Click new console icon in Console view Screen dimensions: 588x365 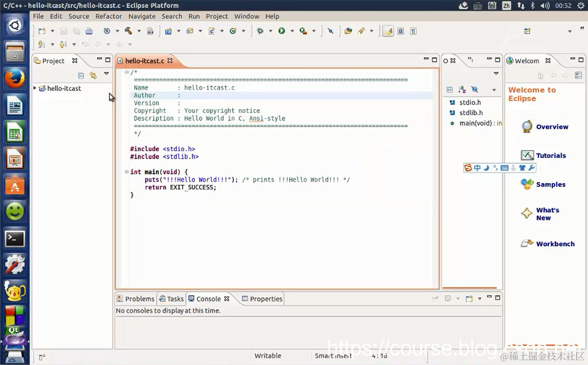(x=469, y=298)
